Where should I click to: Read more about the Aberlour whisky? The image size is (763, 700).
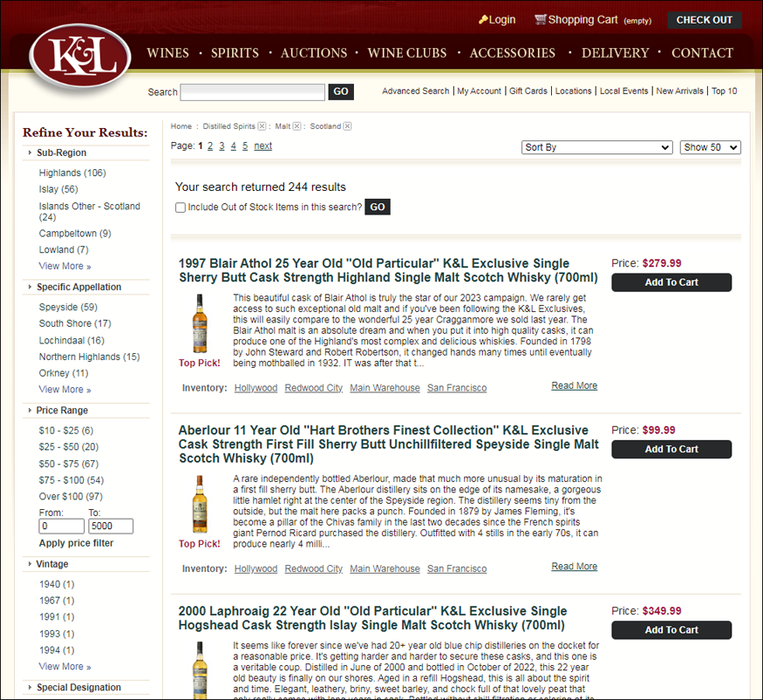(574, 567)
